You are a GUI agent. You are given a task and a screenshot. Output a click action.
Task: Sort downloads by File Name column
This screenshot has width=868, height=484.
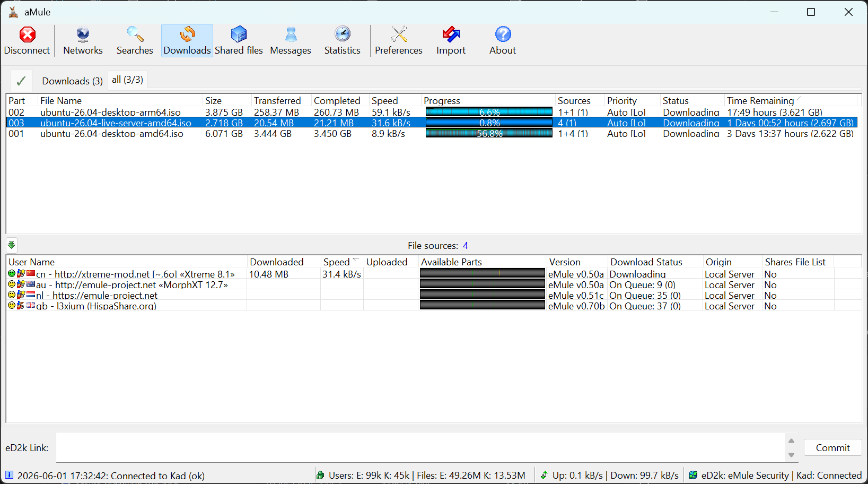coord(120,100)
